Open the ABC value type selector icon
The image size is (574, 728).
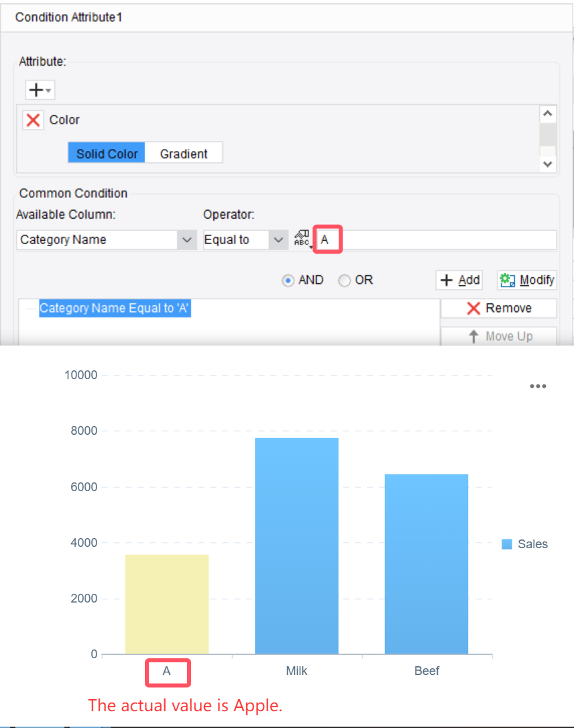pyautogui.click(x=302, y=239)
